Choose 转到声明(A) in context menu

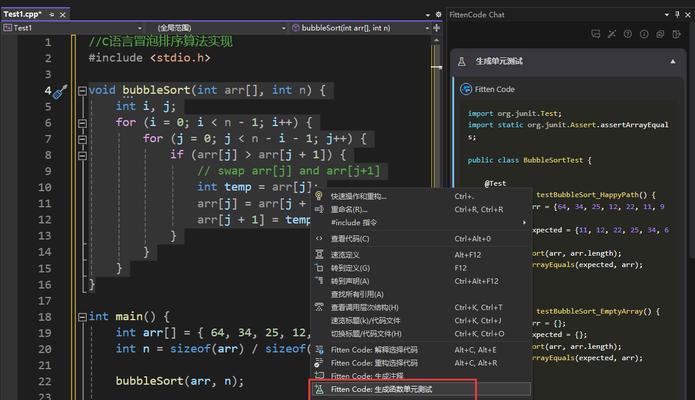click(421, 281)
